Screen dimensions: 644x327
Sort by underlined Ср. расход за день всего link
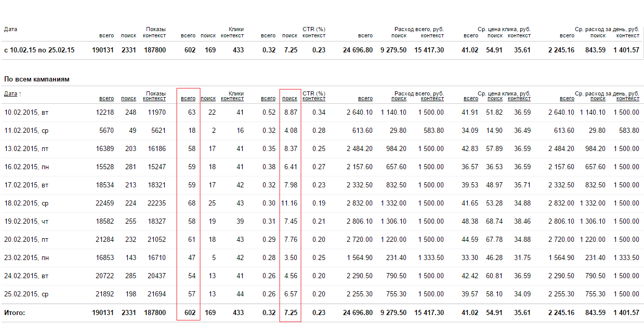[x=567, y=99]
